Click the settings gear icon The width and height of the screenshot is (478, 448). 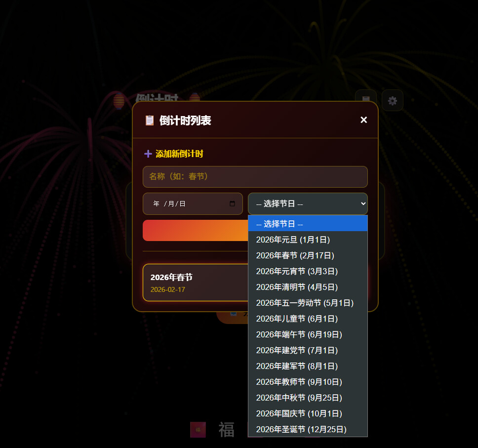click(392, 101)
